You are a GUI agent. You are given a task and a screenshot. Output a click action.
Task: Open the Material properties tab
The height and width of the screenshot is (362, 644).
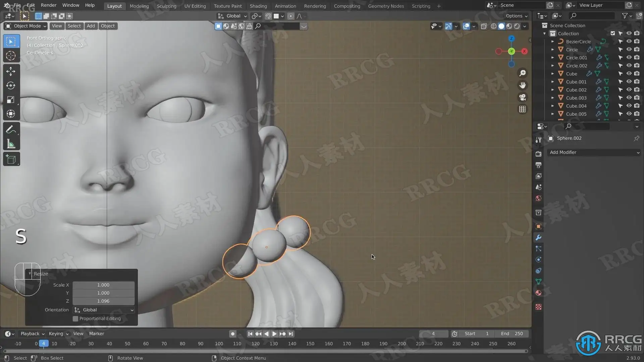tap(538, 293)
